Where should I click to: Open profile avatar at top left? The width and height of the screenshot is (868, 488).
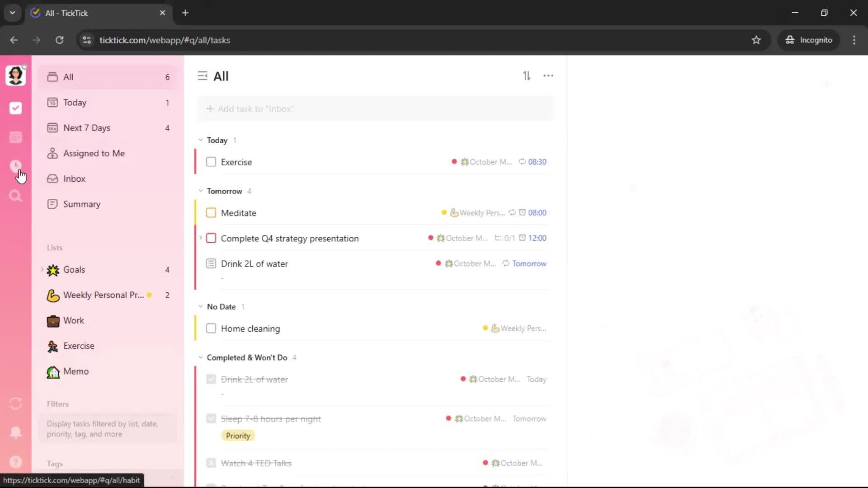15,75
